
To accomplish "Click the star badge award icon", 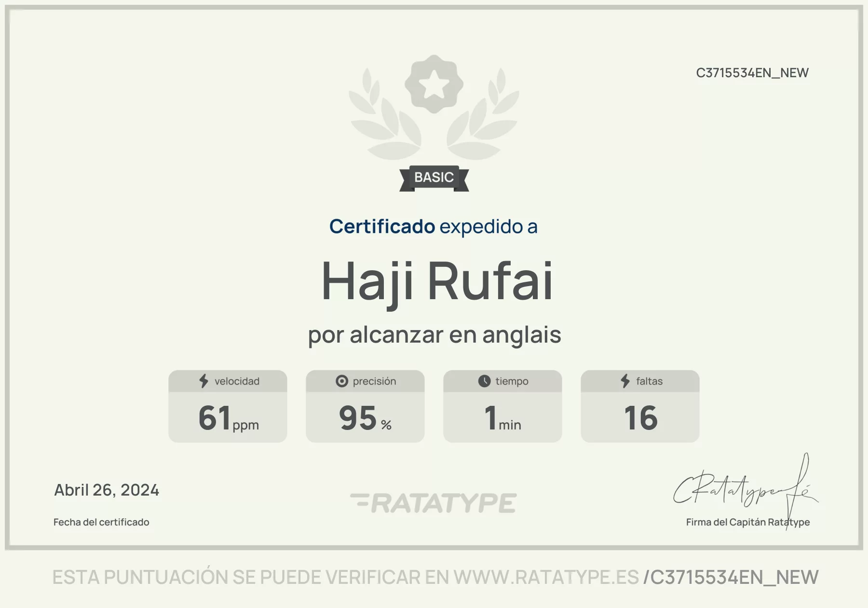I will click(x=434, y=84).
